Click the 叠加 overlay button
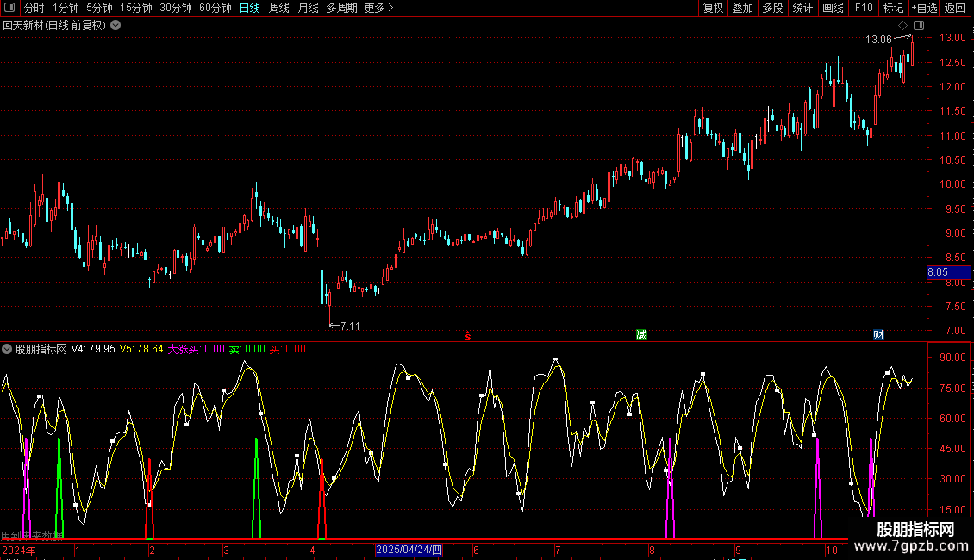This screenshot has width=974, height=560. tap(742, 8)
